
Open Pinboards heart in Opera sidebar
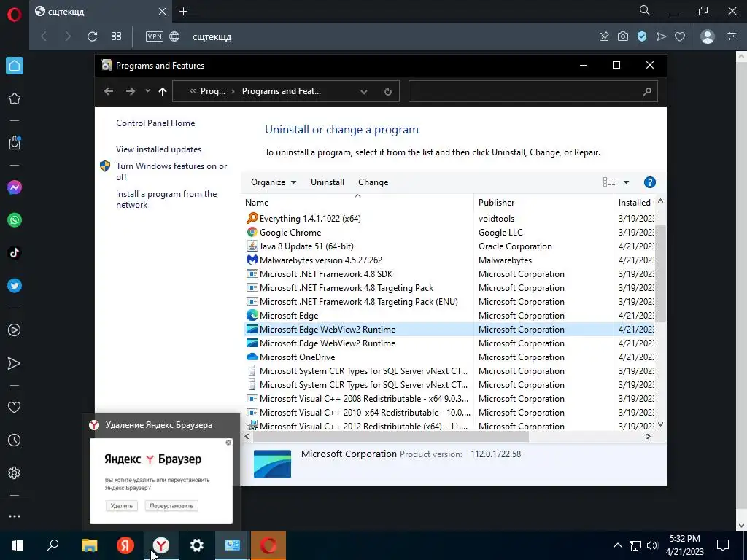[15, 407]
